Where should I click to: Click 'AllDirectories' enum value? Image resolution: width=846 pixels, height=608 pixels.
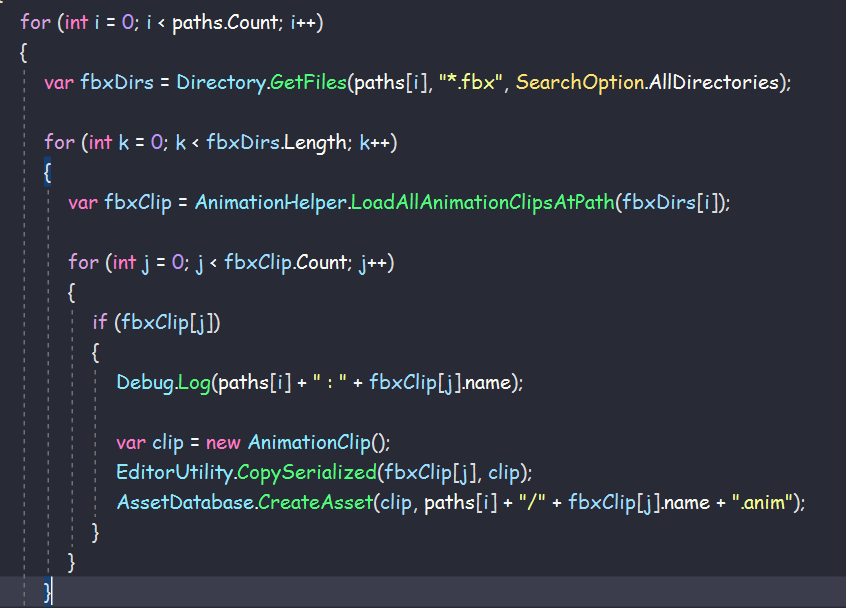(x=714, y=83)
